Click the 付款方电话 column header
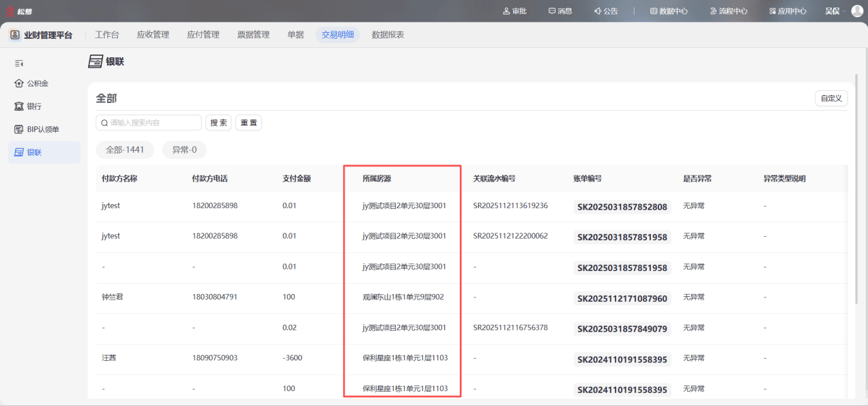Viewport: 868px width, 406px height. point(210,179)
